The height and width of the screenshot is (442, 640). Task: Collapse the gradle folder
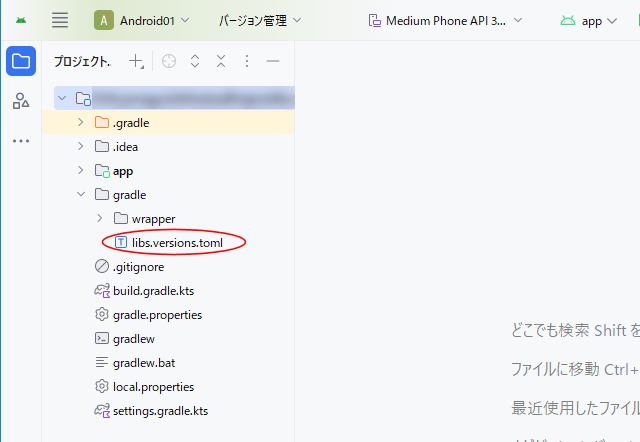pyautogui.click(x=81, y=195)
